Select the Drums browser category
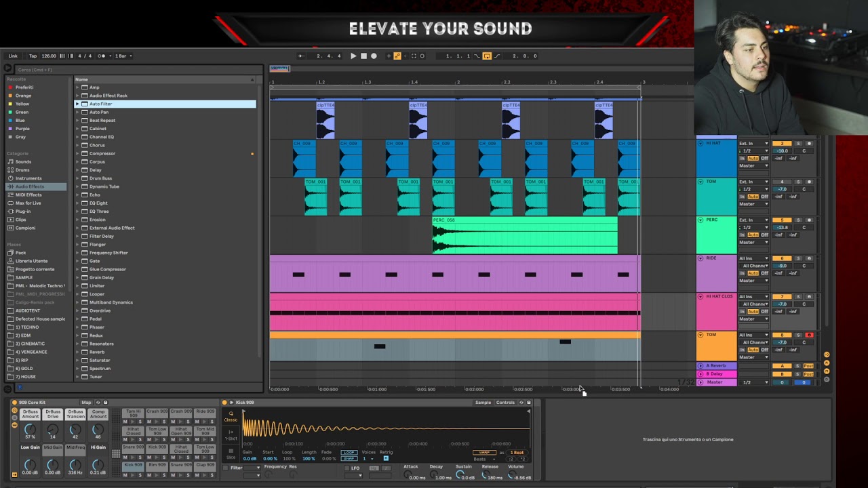 click(22, 170)
